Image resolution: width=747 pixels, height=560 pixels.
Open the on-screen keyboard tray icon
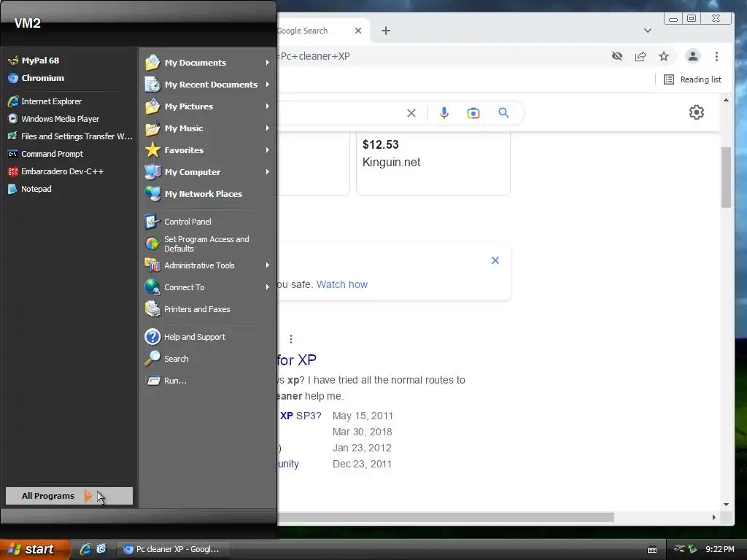point(652,550)
